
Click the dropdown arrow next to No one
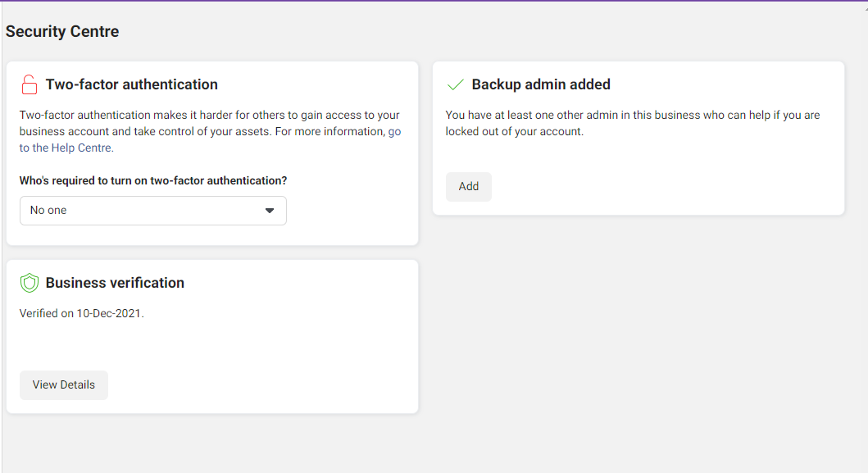click(x=270, y=211)
